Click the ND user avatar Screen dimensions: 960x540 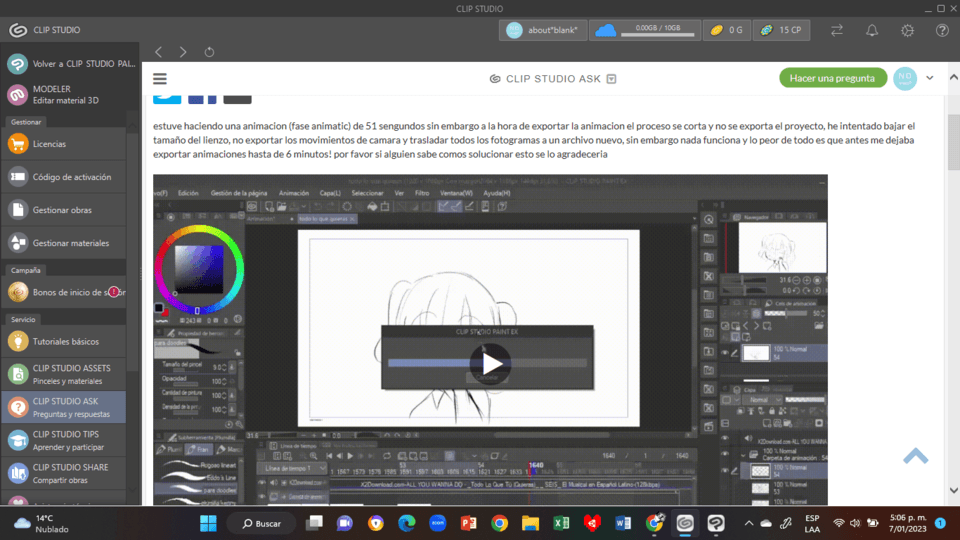pos(905,78)
